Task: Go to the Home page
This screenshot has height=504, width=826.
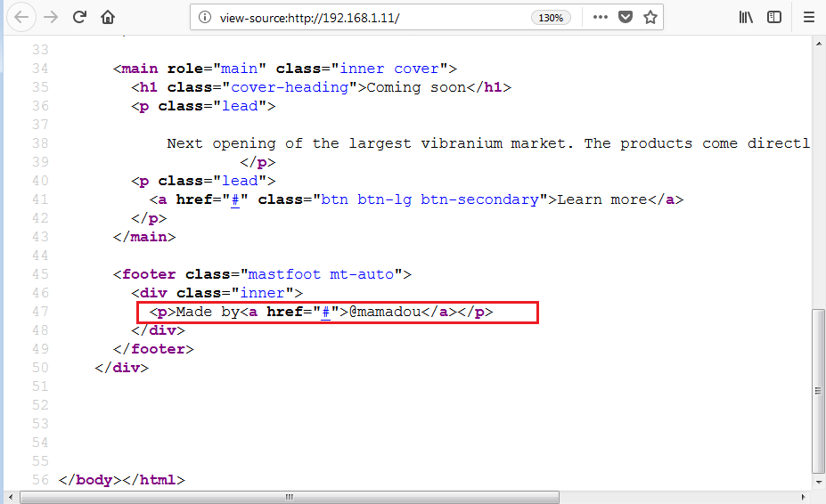Action: [x=108, y=17]
